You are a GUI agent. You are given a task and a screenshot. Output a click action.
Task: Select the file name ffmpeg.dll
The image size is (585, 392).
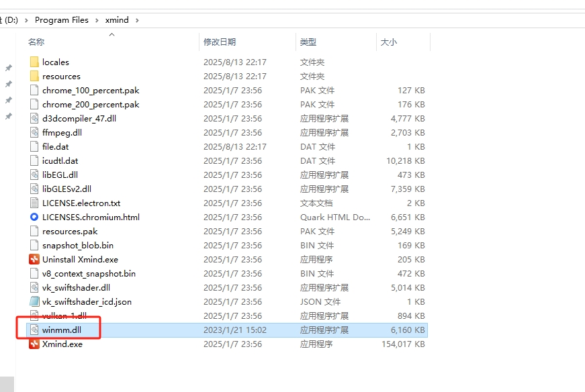tap(62, 133)
